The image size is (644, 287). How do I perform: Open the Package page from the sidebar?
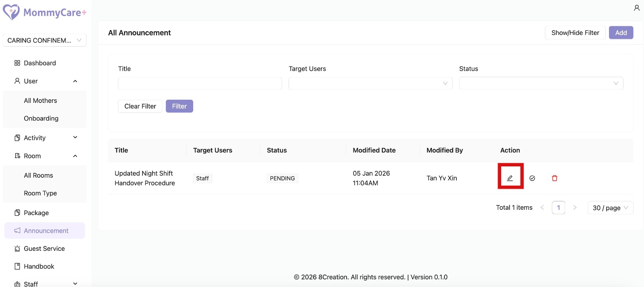click(x=36, y=213)
